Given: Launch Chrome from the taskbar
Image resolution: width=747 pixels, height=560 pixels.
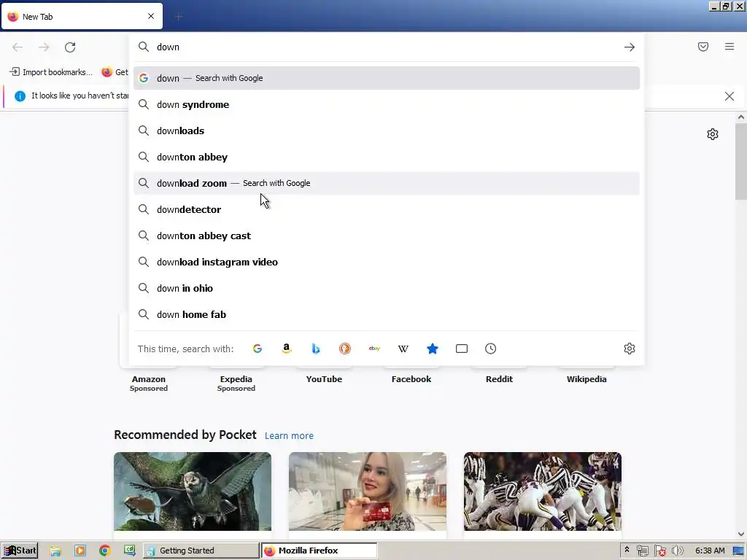Looking at the screenshot, I should [105, 551].
